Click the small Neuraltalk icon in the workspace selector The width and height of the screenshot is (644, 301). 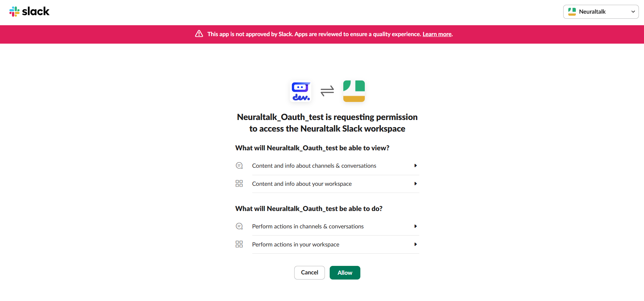click(x=572, y=11)
